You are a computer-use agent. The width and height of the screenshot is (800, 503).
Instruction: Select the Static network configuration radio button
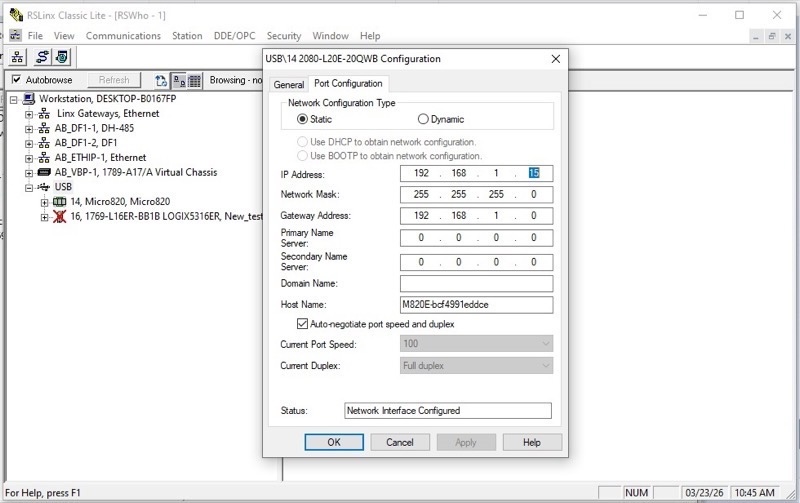[x=303, y=119]
